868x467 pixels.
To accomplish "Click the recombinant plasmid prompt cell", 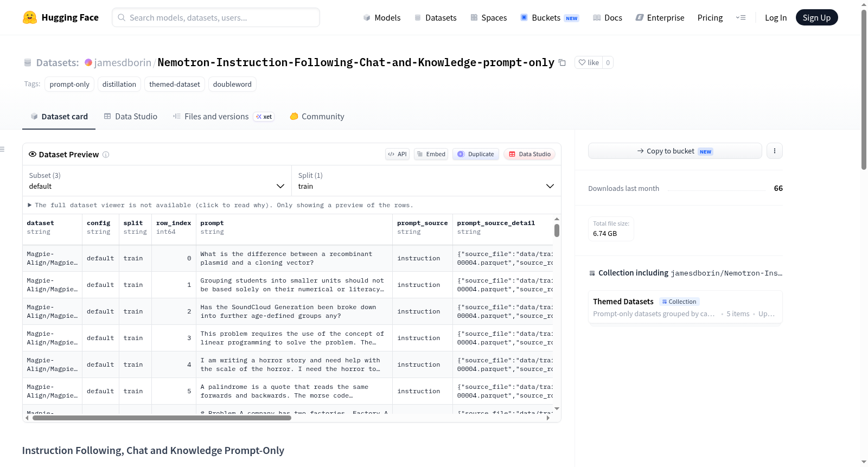I will click(294, 258).
